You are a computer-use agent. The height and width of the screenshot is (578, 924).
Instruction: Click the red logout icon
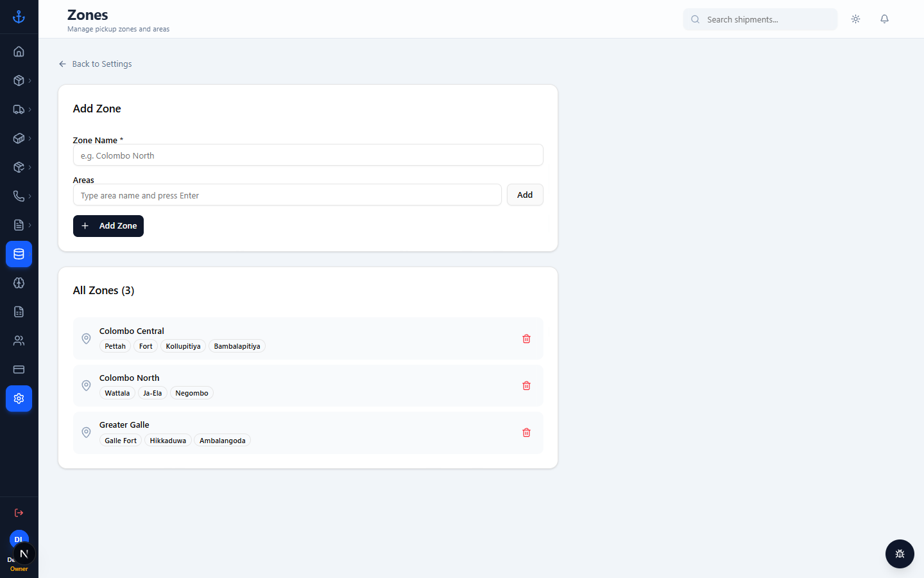pyautogui.click(x=19, y=512)
